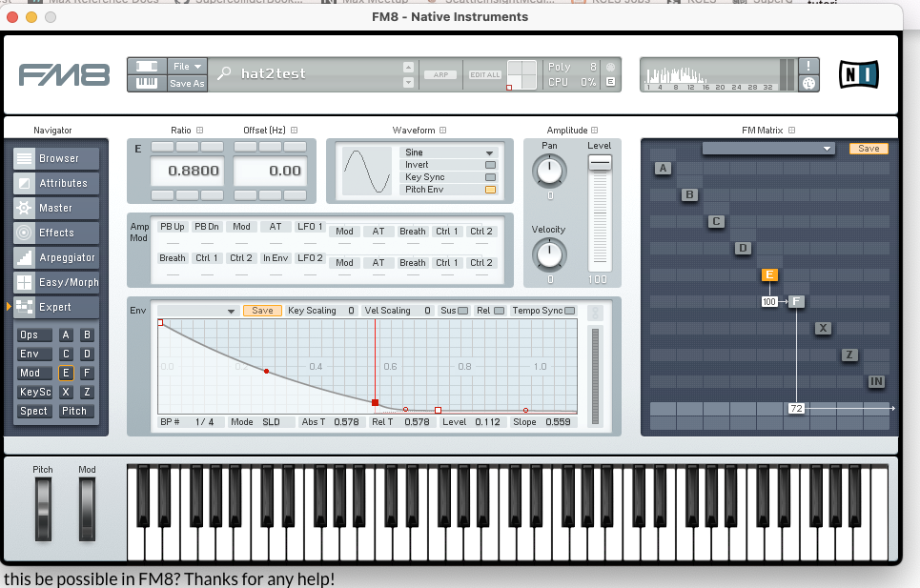920x588 pixels.
Task: Toggle the ARP button
Action: click(440, 74)
